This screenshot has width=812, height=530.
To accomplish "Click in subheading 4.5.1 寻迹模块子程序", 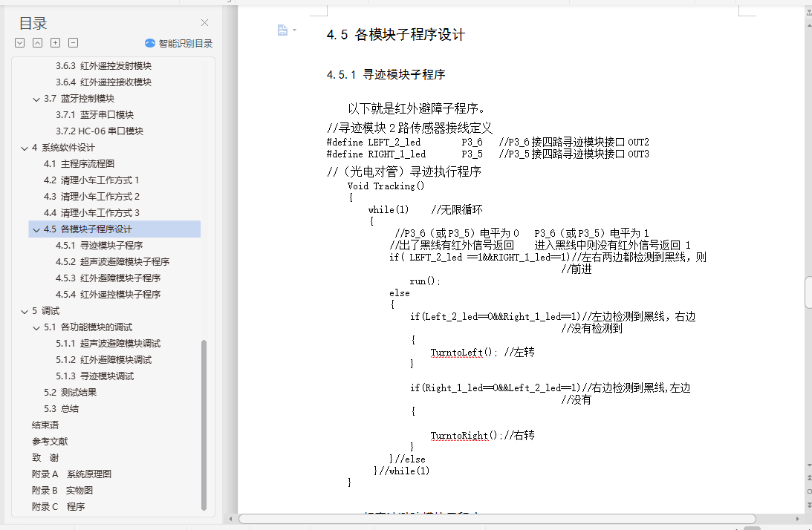I will 386,74.
